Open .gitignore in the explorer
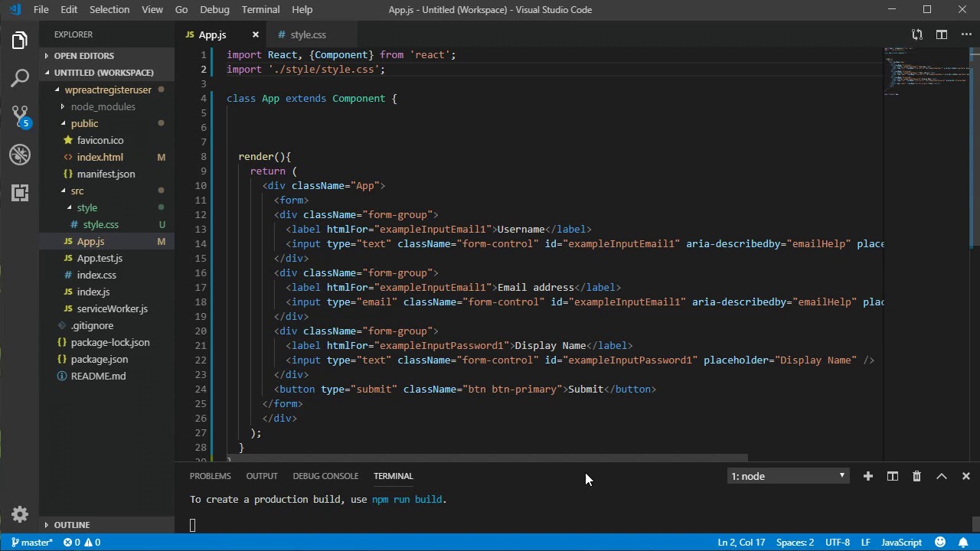The height and width of the screenshot is (551, 980). click(92, 325)
